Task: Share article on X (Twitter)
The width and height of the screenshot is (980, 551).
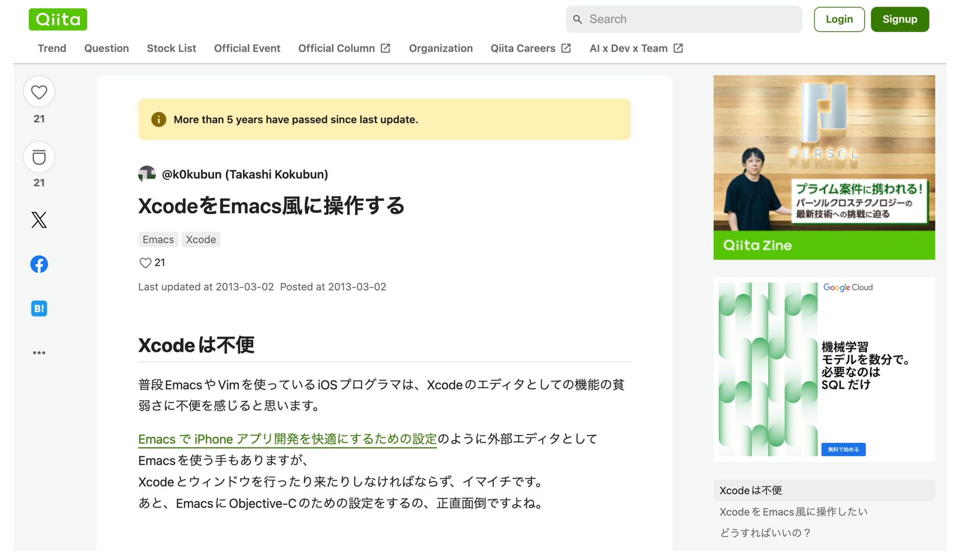Action: coord(39,220)
